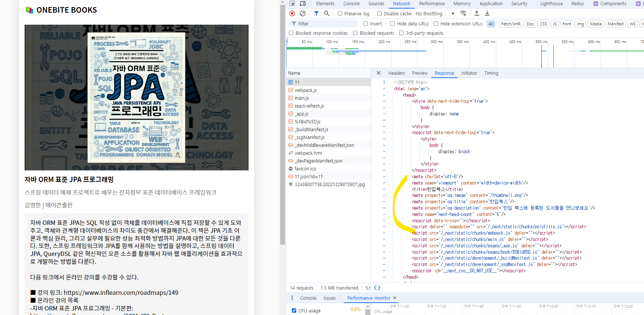Click the Components extension icon
This screenshot has width=644, height=315.
pos(596,4)
